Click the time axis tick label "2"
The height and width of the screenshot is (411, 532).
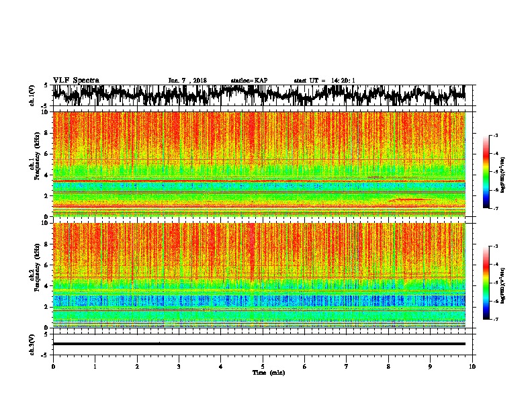(x=137, y=367)
